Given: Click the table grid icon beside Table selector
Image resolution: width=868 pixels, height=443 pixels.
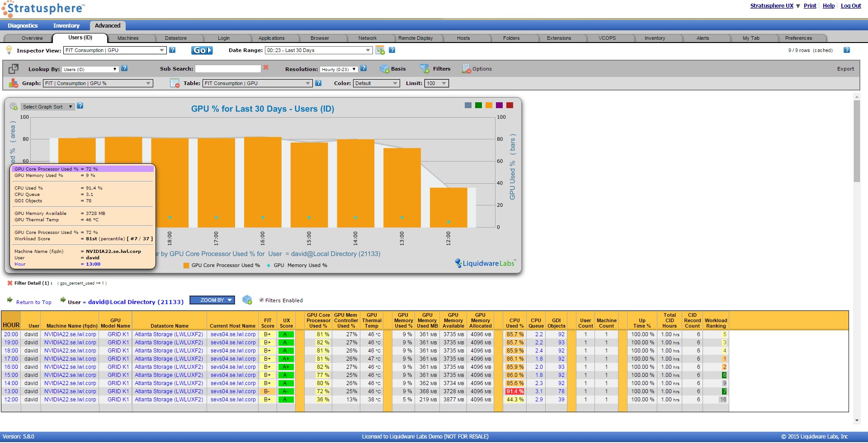Looking at the screenshot, I should click(175, 83).
